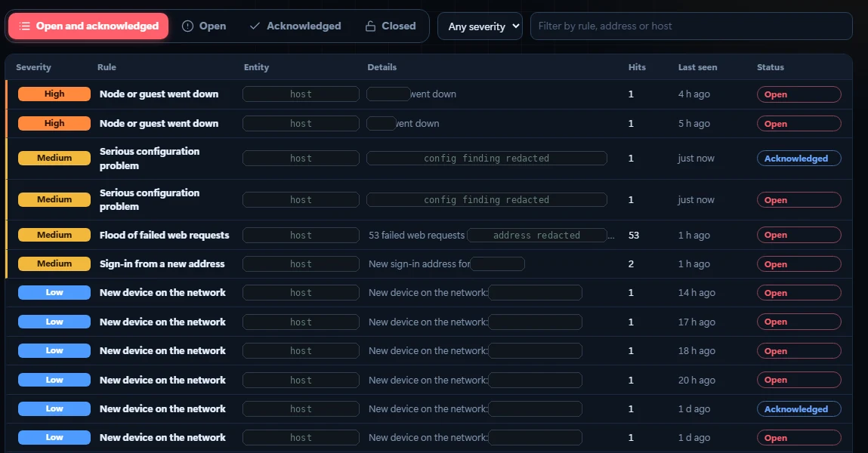Click the hits value 2 on Sign-in row

coord(631,263)
